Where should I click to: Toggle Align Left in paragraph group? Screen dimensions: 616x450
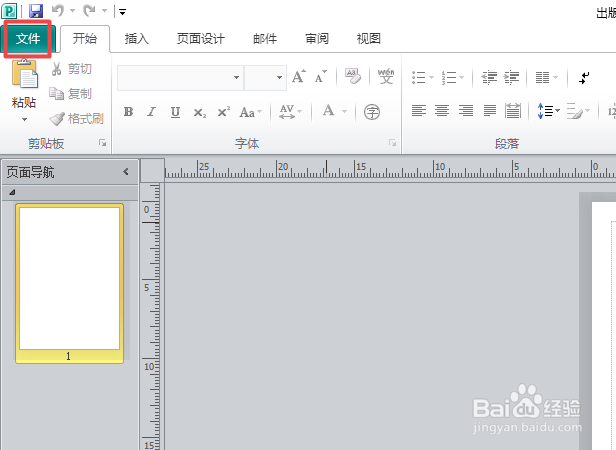pyautogui.click(x=419, y=110)
